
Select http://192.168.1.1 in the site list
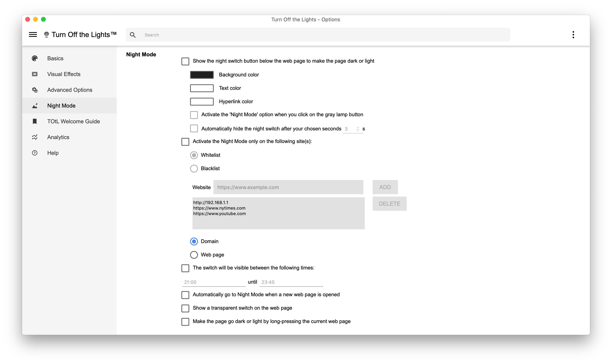211,203
